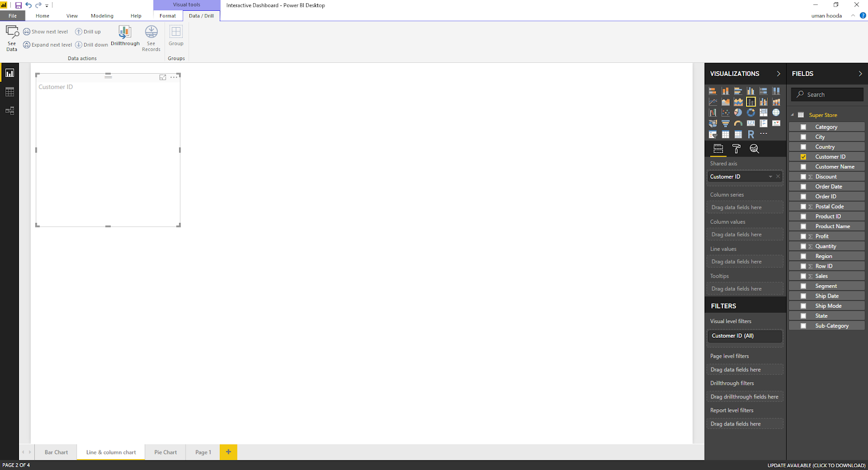868x470 pixels.
Task: Collapse the Fields pane
Action: tap(860, 74)
